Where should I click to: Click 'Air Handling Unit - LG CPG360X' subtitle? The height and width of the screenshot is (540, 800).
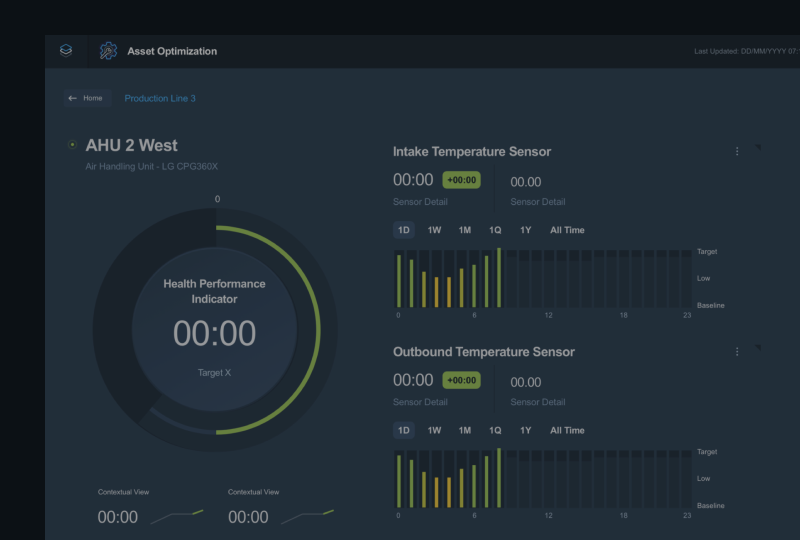[152, 166]
